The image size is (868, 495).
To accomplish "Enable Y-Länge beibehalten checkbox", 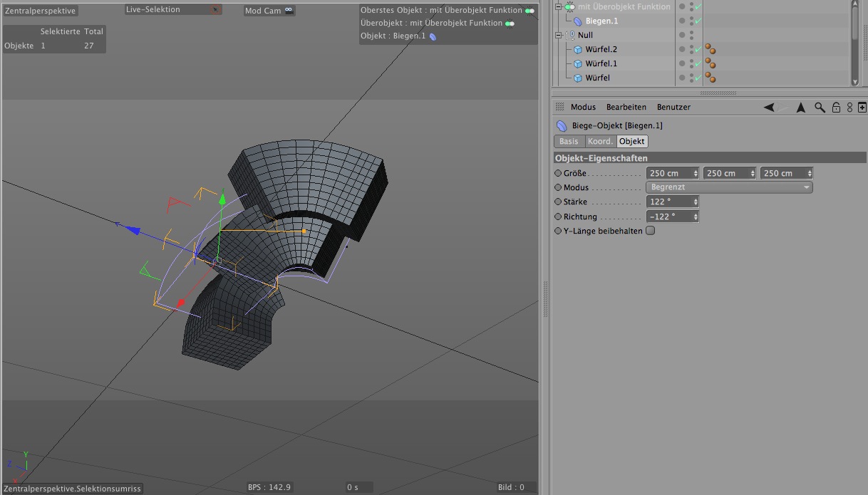I will click(x=650, y=231).
